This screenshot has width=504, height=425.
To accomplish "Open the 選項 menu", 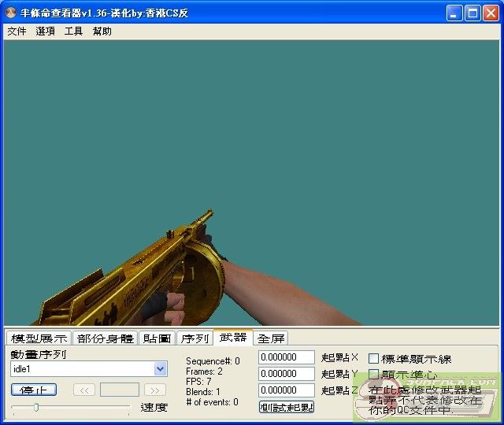I will click(45, 31).
